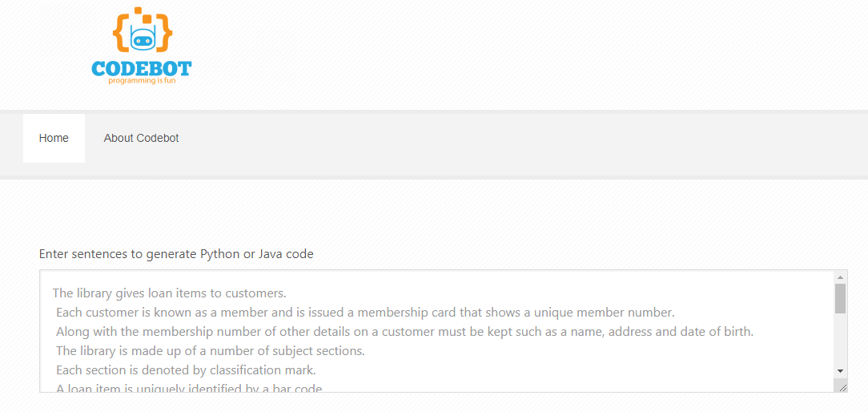Click the Codebot robot face logo icon

[142, 38]
